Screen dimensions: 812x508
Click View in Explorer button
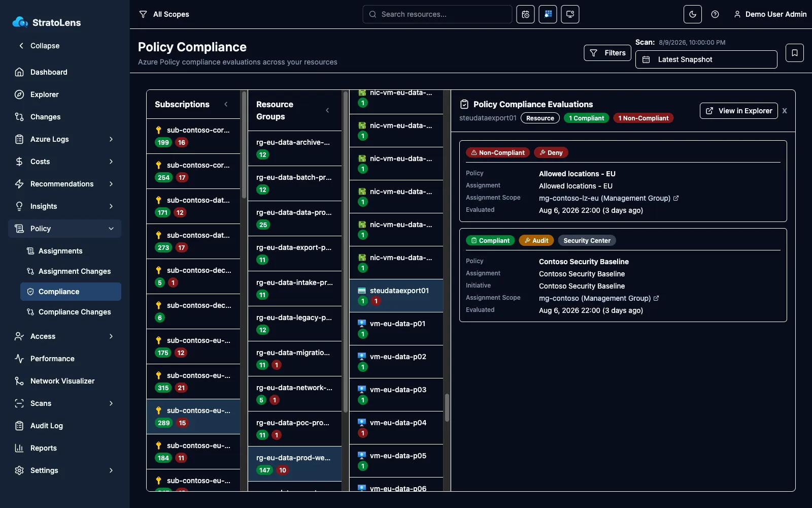click(738, 111)
